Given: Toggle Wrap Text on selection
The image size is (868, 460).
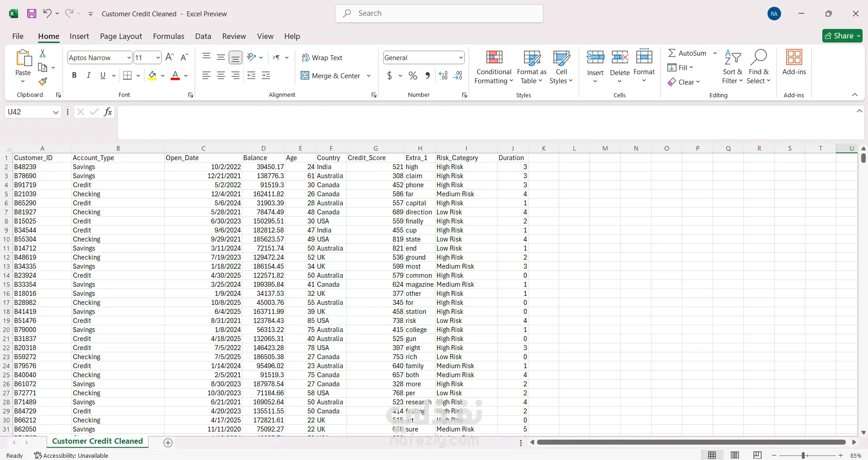Looking at the screenshot, I should [x=322, y=58].
